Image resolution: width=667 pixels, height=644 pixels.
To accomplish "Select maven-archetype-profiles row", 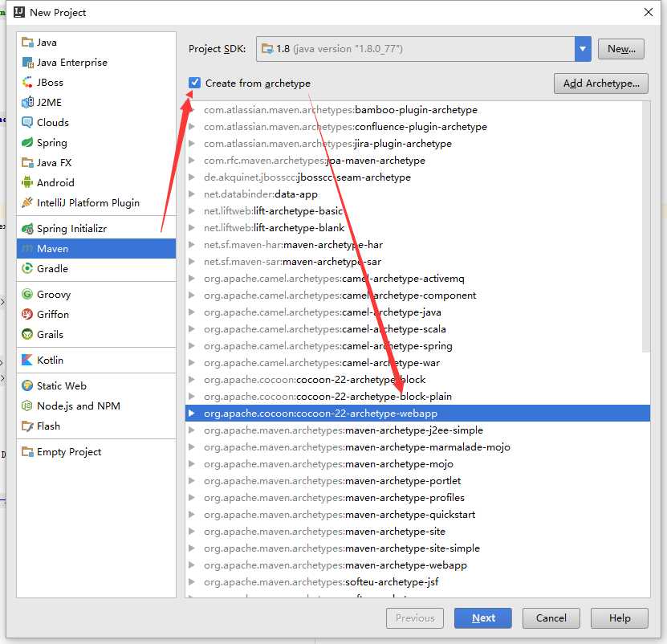I will 417,498.
